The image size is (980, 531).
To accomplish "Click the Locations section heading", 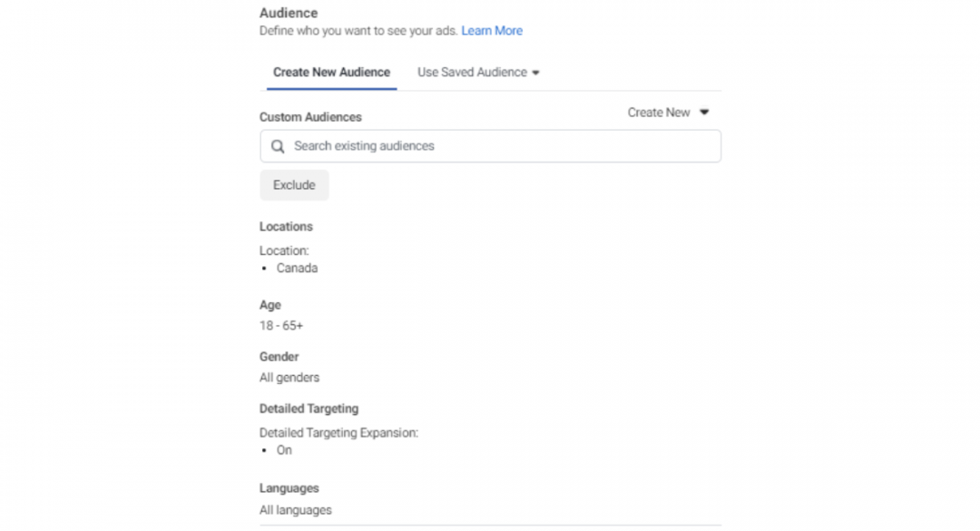I will [286, 227].
